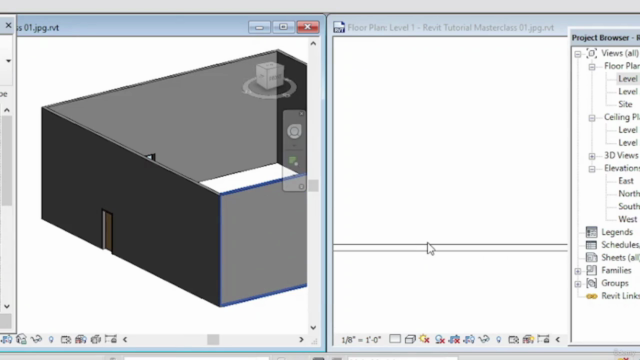Click Unlocked 3D View house icon
The width and height of the screenshot is (640, 360).
pos(21,339)
